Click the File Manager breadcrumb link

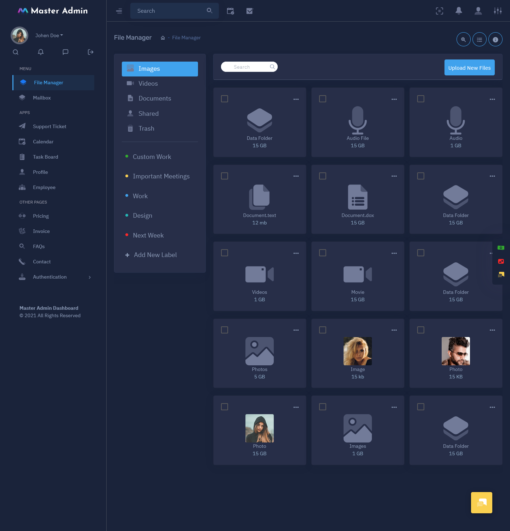(186, 38)
